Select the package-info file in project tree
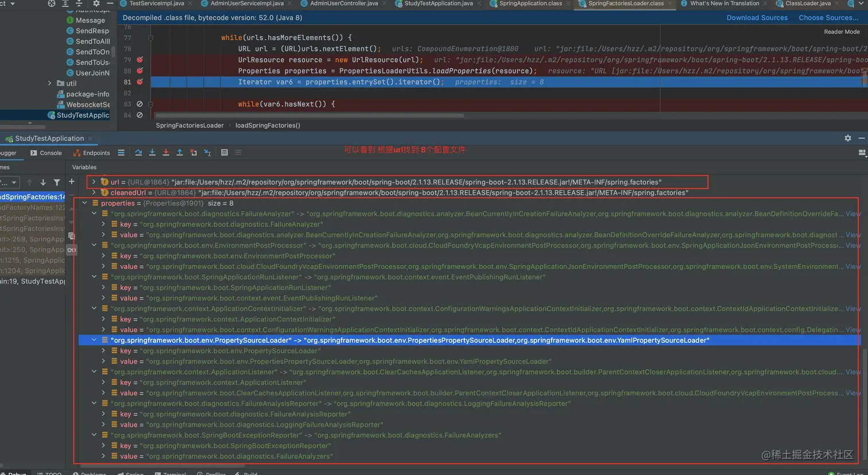The image size is (868, 475). (83, 94)
